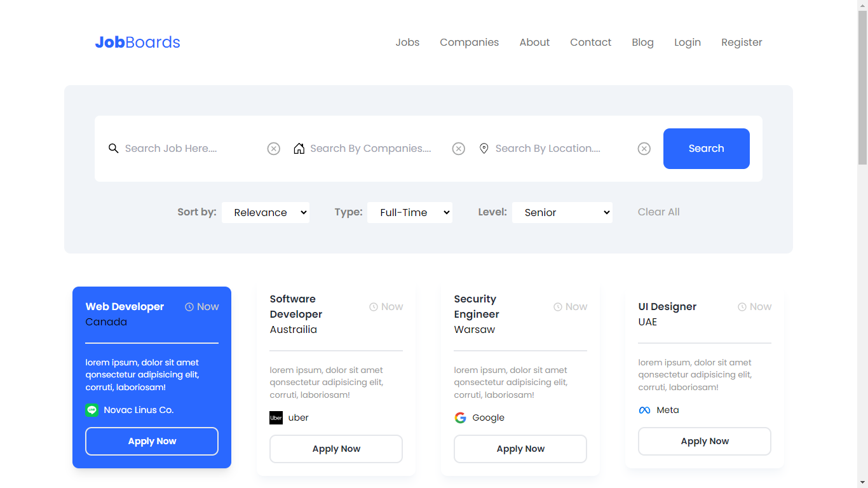Click clock icon on Security Engineer card
Image resolution: width=868 pixels, height=488 pixels.
tap(558, 307)
